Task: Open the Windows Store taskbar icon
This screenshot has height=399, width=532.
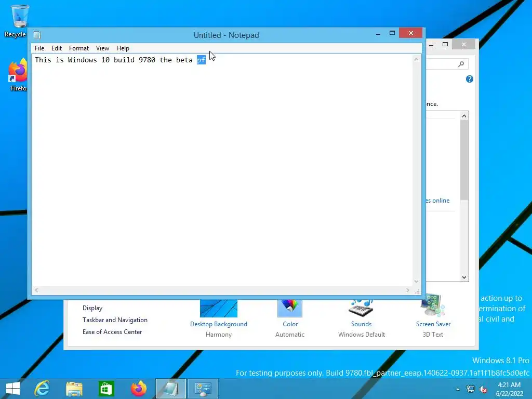Action: pos(106,389)
